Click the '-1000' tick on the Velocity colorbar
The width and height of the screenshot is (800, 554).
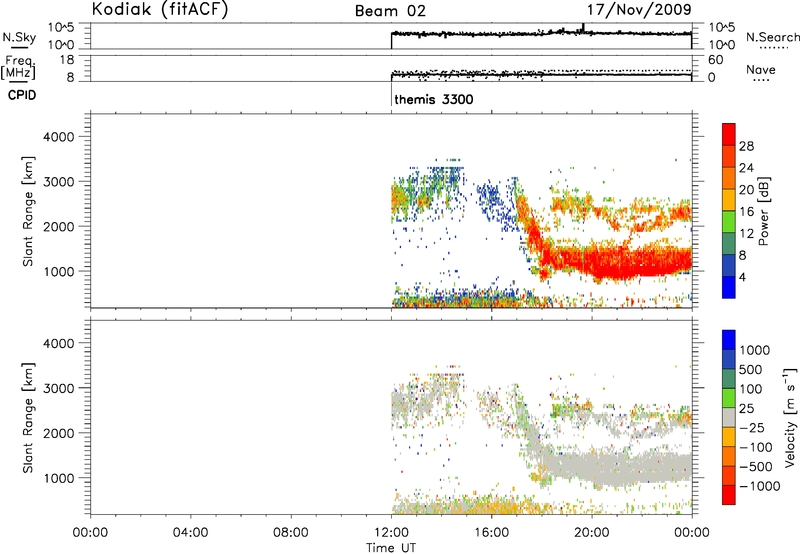point(760,486)
